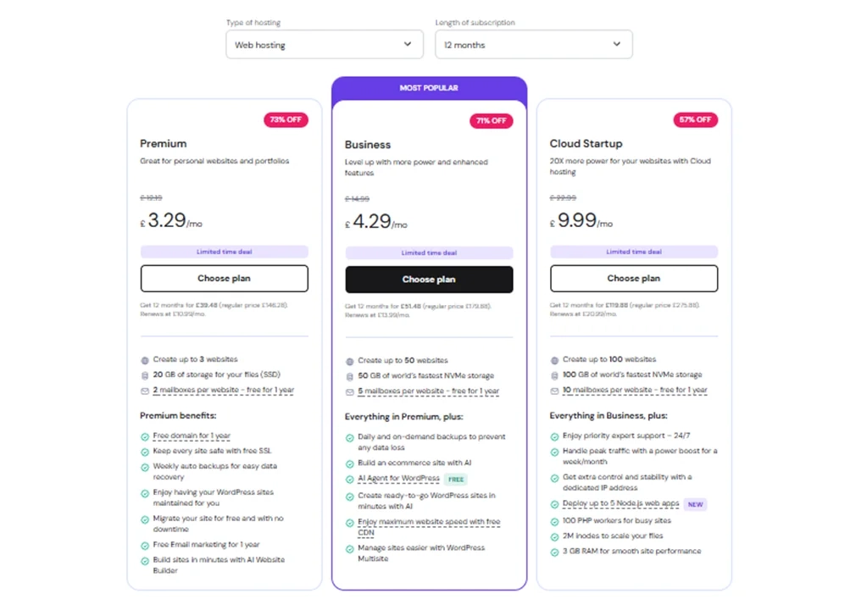
Task: Choose the Business hosting plan
Action: (x=429, y=280)
